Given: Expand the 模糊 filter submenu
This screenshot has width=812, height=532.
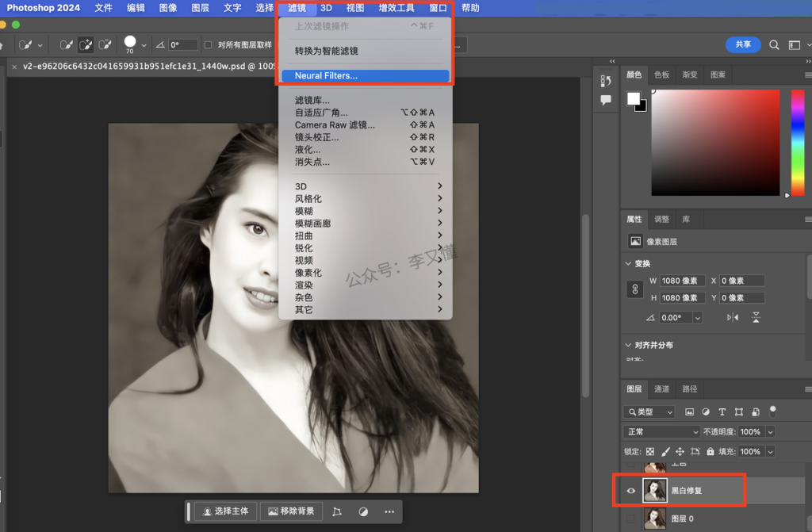Looking at the screenshot, I should (x=365, y=211).
